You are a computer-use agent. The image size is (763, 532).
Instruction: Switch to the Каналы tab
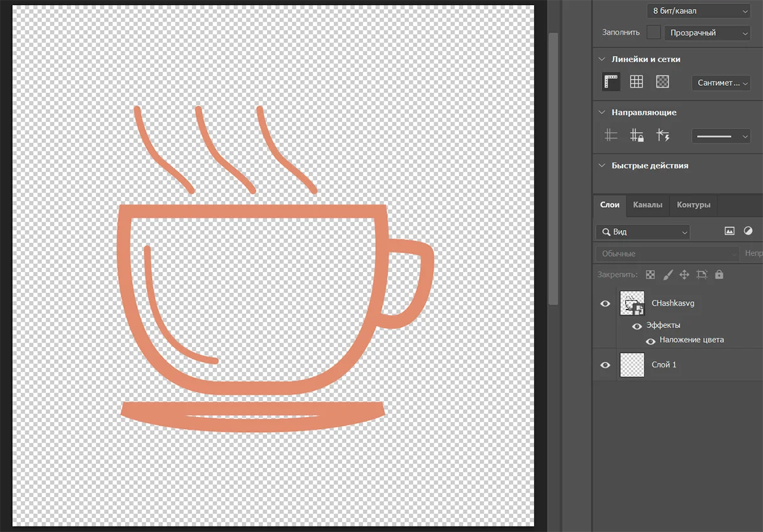(x=648, y=205)
